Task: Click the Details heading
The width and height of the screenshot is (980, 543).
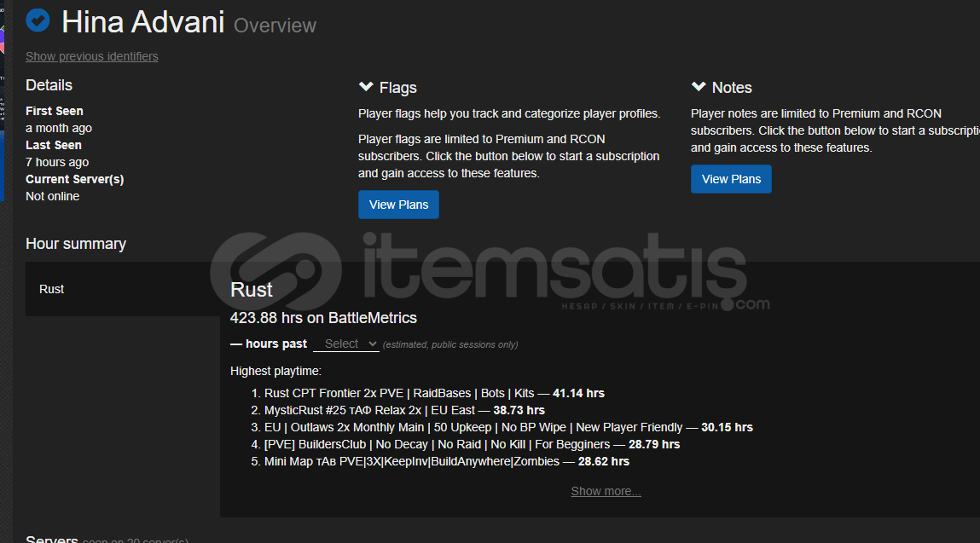Action: (49, 85)
